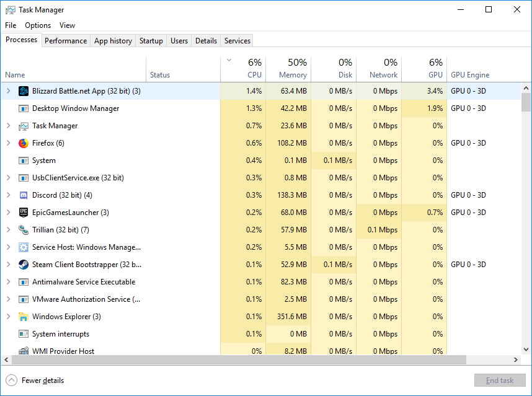Image resolution: width=532 pixels, height=396 pixels.
Task: Click the horizontal scrollbar right arrow
Action: 516,359
